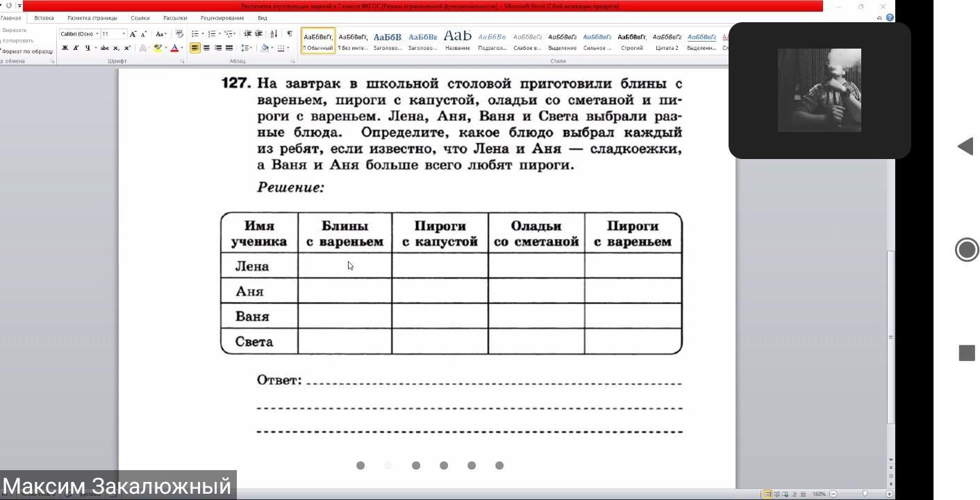Toggle italic formatting (К)
This screenshot has width=980, height=500.
pyautogui.click(x=76, y=48)
